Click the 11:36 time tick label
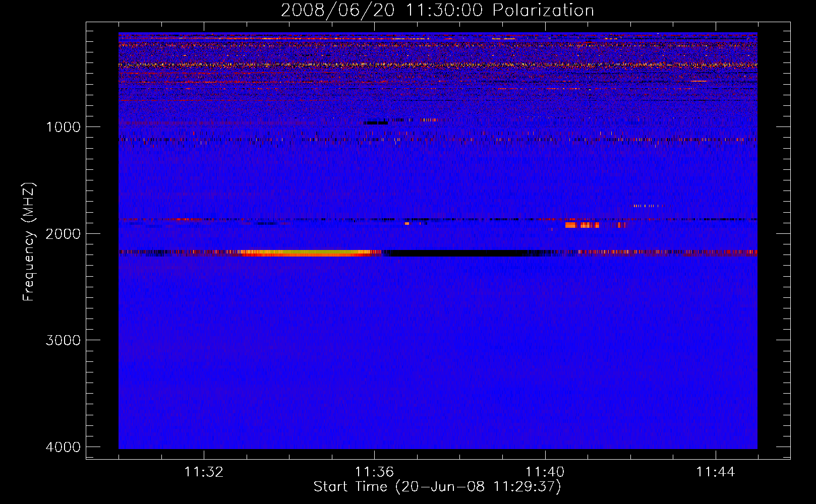 tap(374, 472)
